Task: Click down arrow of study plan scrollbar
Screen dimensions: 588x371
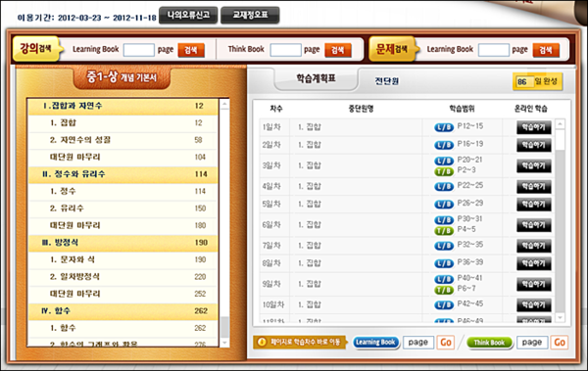Action: [560, 317]
